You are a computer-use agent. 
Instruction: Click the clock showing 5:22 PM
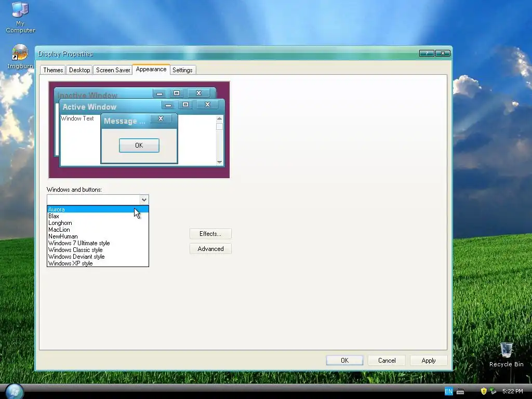coord(513,391)
